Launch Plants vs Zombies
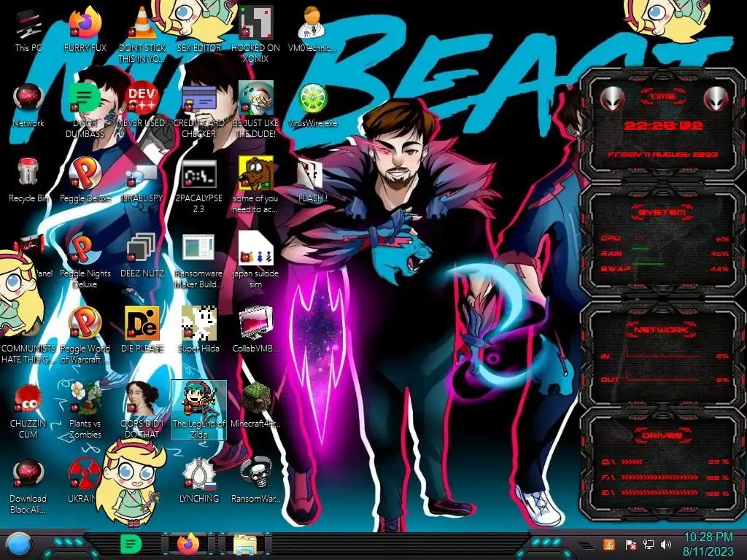Screen dimensions: 747x560 tap(85, 410)
